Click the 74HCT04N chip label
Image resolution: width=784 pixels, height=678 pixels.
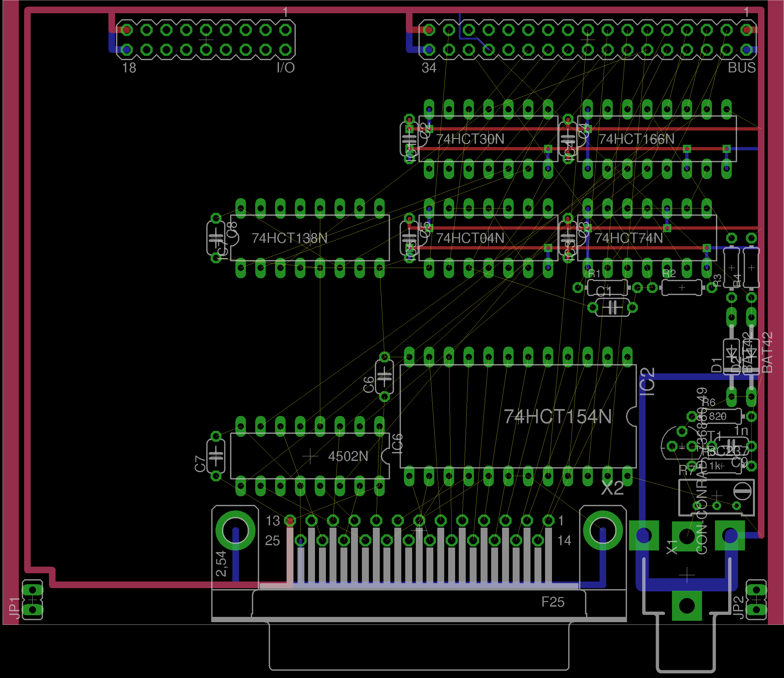click(470, 238)
